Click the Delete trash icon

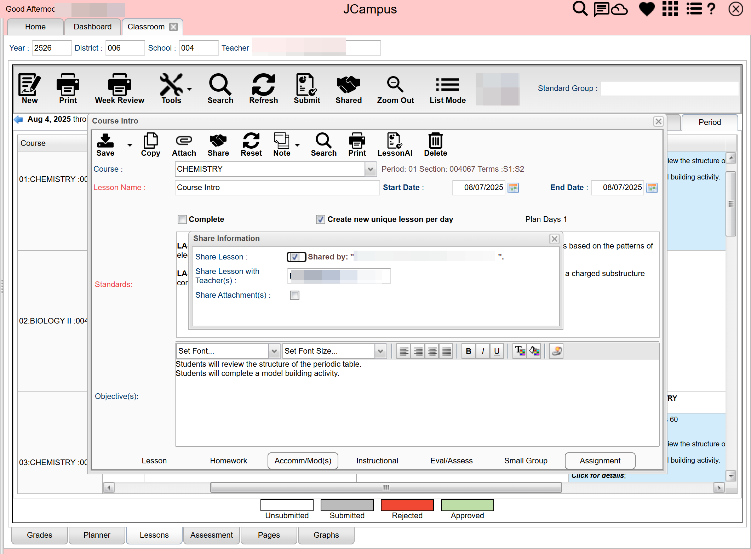(x=435, y=141)
